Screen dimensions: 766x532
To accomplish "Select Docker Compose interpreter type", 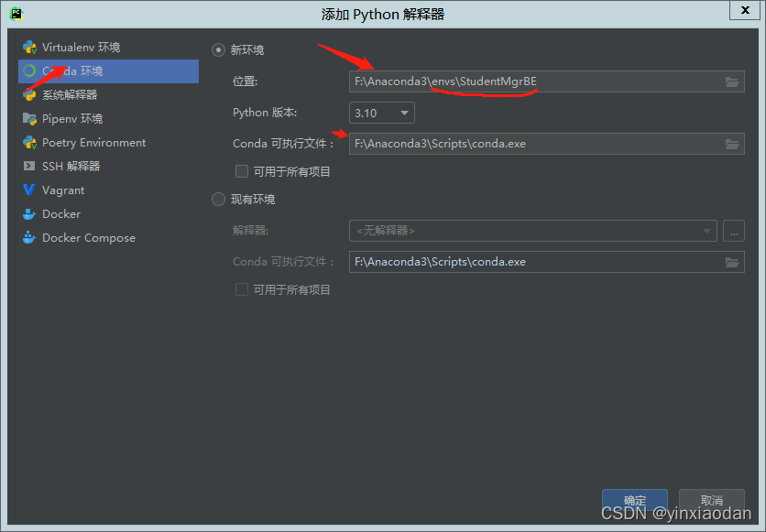I will pyautogui.click(x=108, y=238).
